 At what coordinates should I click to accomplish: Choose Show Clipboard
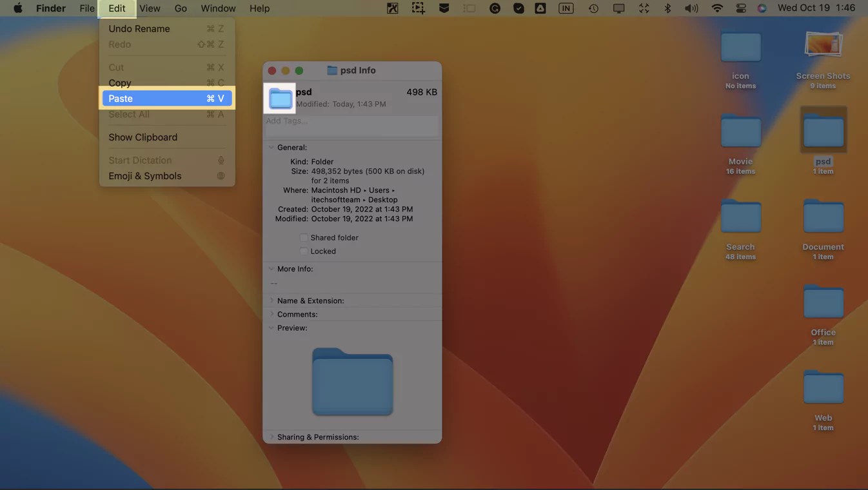click(143, 137)
